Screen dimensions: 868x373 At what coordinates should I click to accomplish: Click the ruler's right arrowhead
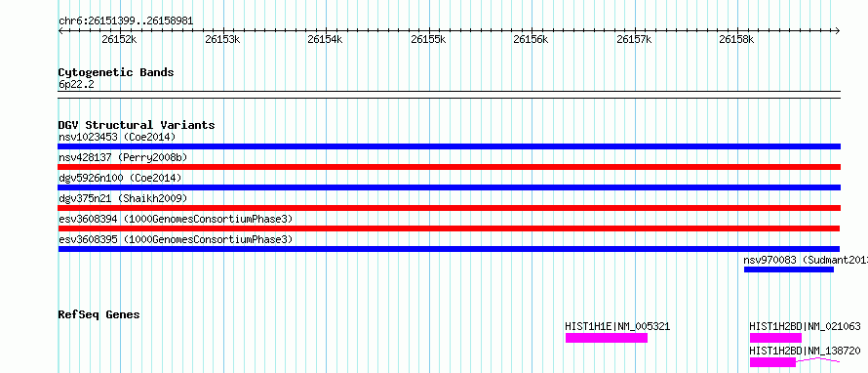click(x=838, y=30)
